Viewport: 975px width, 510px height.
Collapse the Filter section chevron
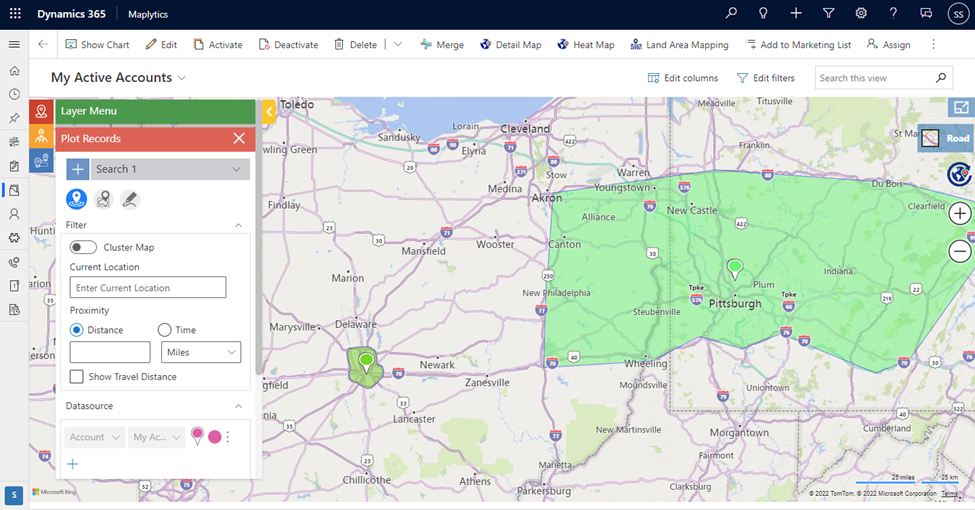point(238,225)
